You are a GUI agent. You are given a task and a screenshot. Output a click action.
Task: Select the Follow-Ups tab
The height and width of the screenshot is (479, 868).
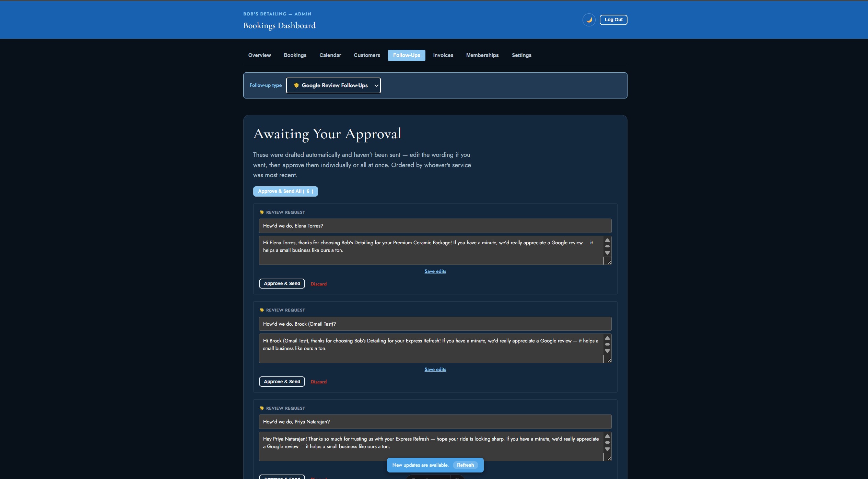tap(407, 55)
